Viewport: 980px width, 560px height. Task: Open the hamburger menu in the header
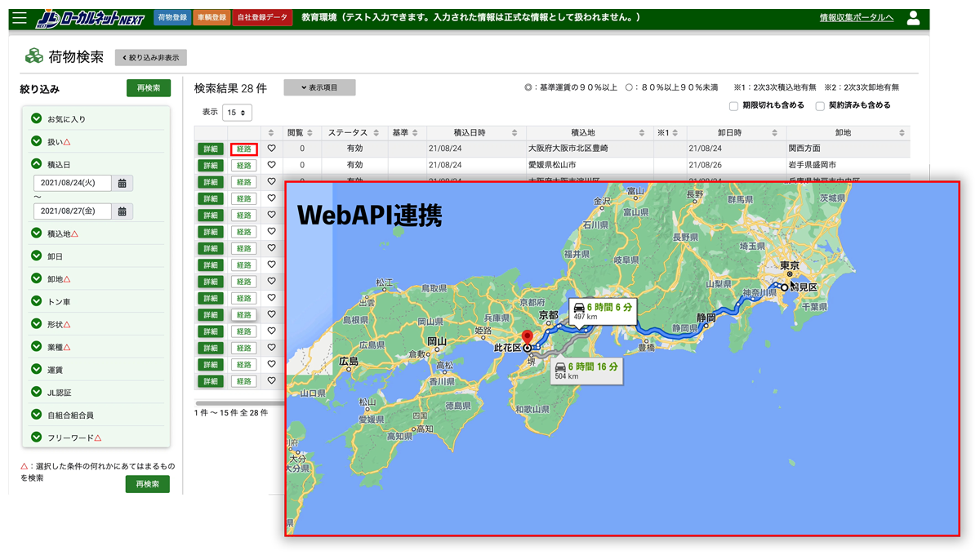(x=20, y=17)
